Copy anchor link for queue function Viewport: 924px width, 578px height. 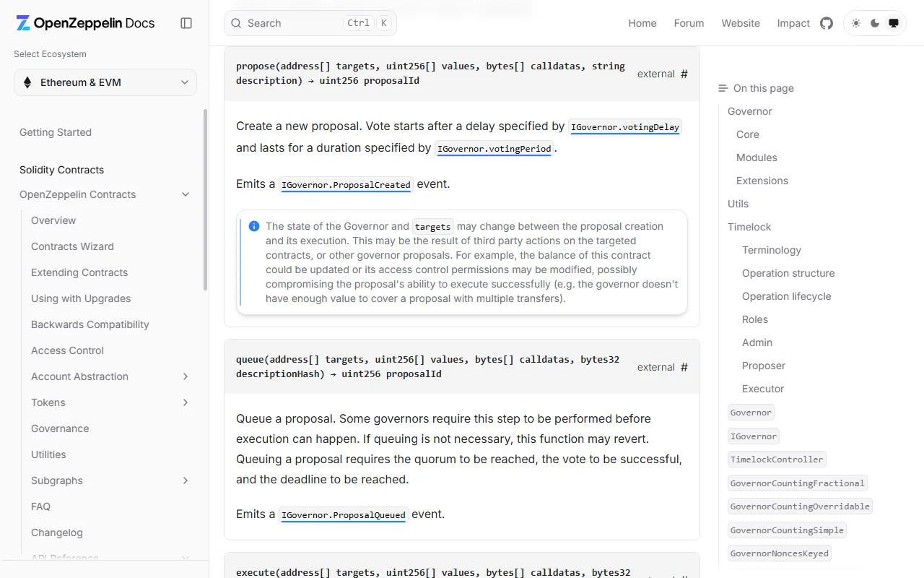point(684,367)
